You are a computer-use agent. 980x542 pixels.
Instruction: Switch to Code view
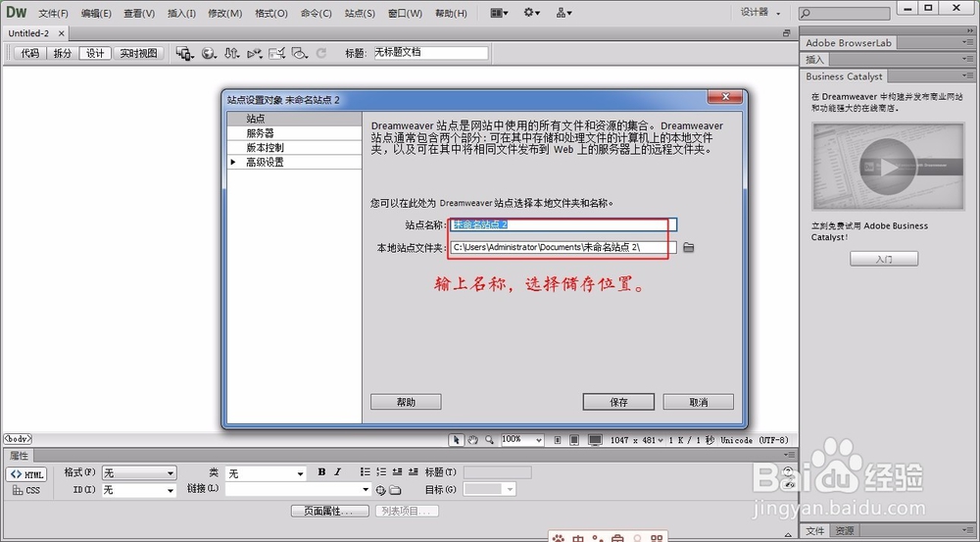[30, 54]
